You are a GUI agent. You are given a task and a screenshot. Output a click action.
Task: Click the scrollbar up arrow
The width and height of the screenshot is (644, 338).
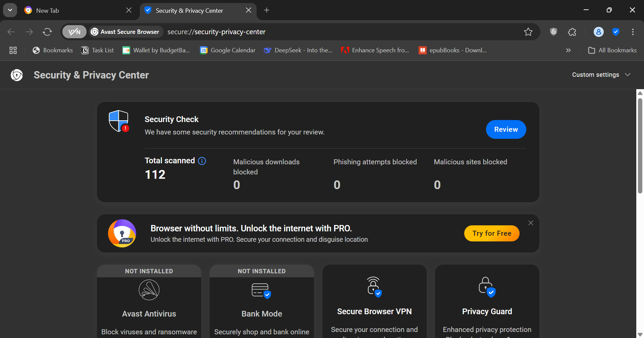pos(640,93)
